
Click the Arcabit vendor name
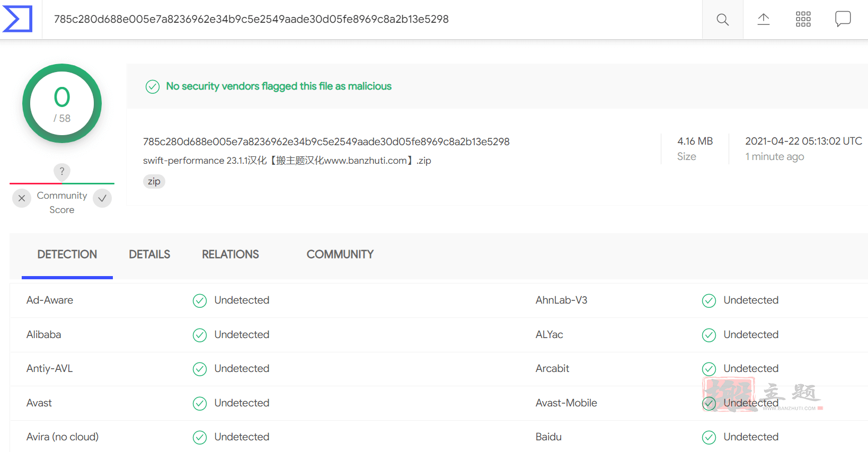(553, 369)
